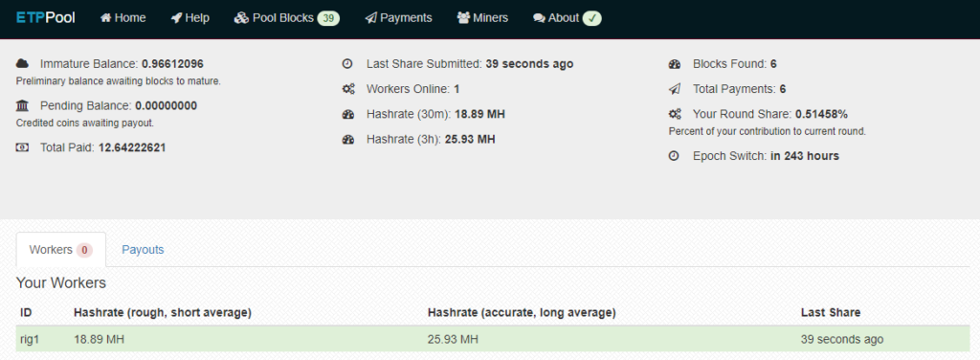The image size is (980, 360).
Task: Click the clock icon beside Epoch Switch
Action: point(674,156)
